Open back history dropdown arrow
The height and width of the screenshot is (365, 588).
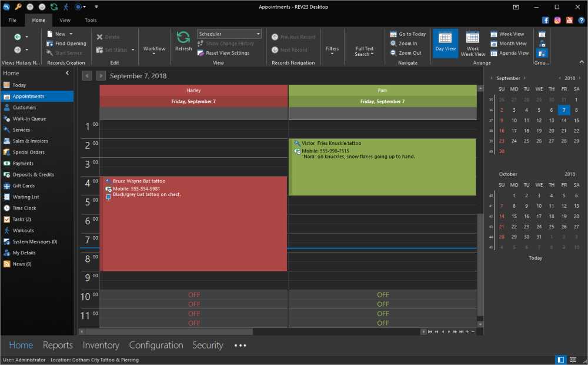tap(26, 37)
